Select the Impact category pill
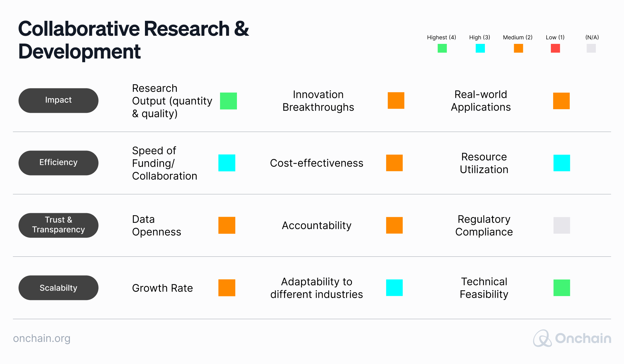624x364 pixels. click(58, 100)
